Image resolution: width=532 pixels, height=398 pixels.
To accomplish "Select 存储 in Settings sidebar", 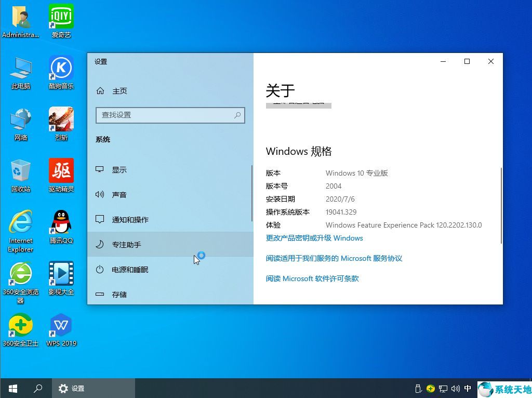I will [x=170, y=294].
